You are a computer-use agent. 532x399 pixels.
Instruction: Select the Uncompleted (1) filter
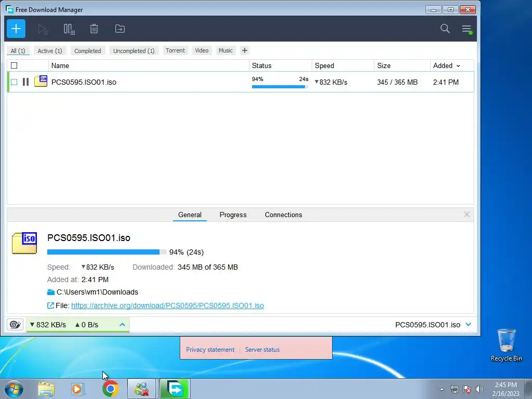(134, 50)
